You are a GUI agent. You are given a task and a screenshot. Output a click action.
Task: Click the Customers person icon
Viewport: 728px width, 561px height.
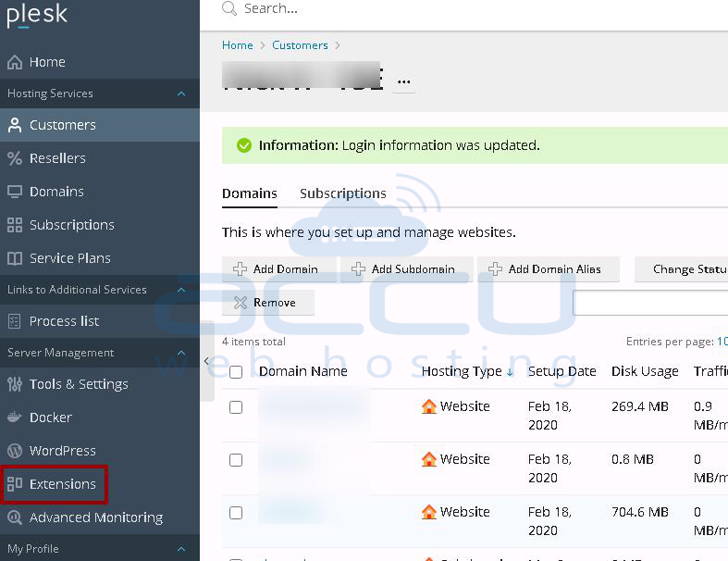point(15,125)
